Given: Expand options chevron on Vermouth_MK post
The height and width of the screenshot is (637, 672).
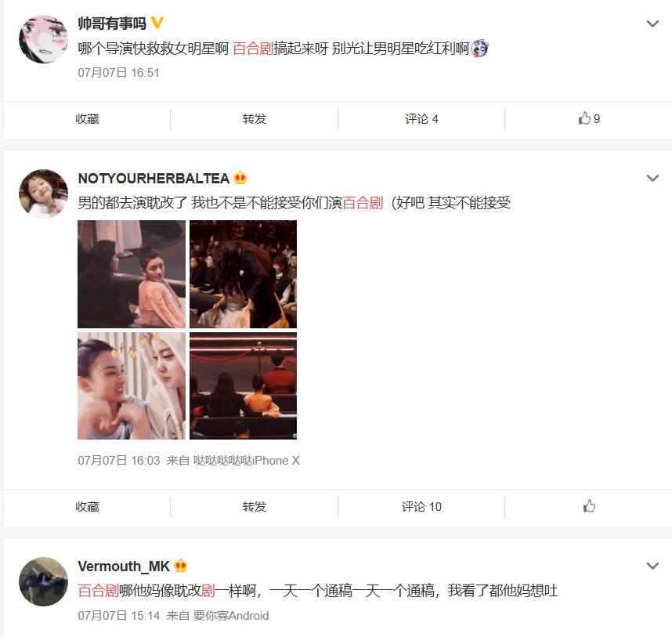Looking at the screenshot, I should (x=652, y=566).
